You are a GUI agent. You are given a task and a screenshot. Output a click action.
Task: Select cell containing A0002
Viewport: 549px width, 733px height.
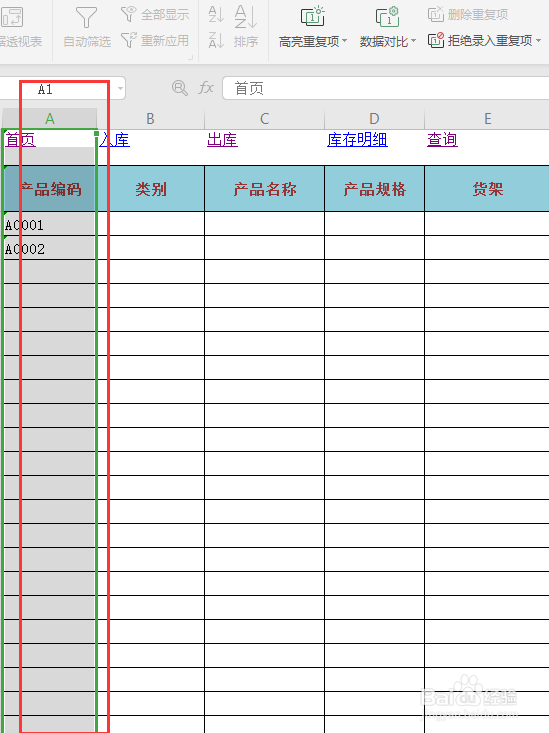[50, 248]
